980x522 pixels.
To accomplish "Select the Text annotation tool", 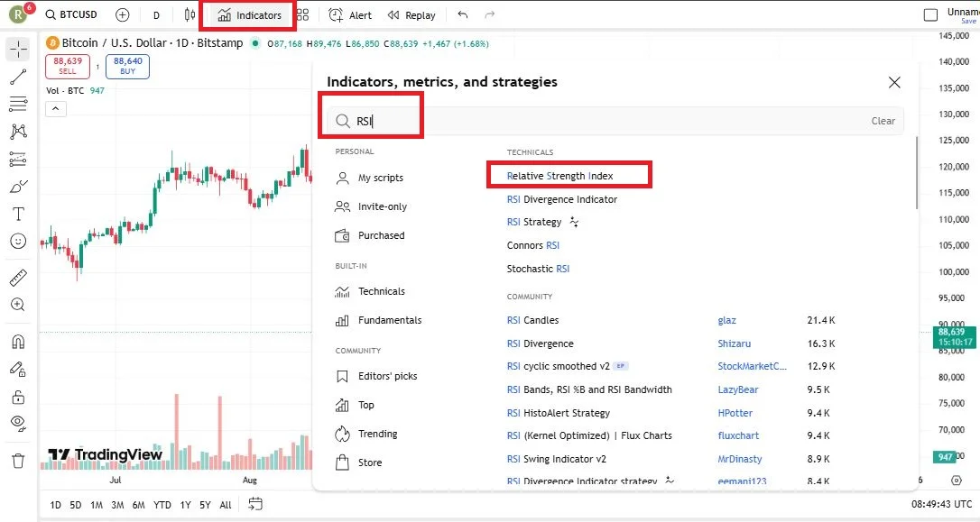I will pyautogui.click(x=18, y=214).
